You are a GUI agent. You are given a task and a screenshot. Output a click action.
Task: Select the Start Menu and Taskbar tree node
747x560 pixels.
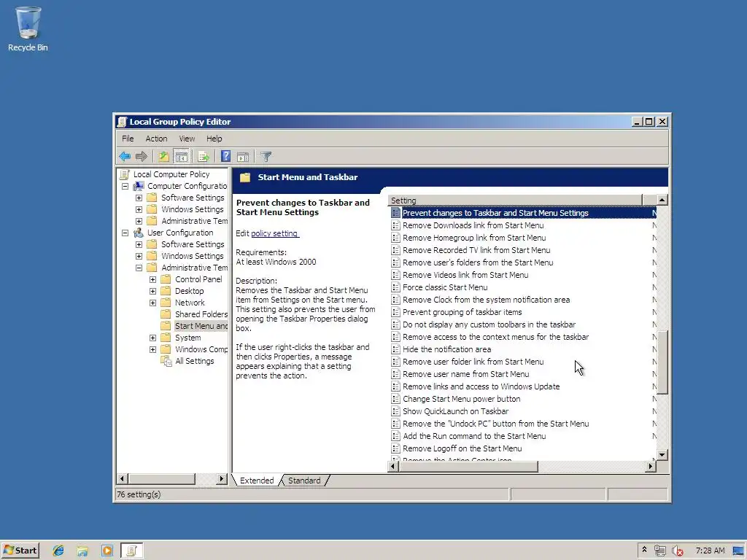pyautogui.click(x=201, y=326)
